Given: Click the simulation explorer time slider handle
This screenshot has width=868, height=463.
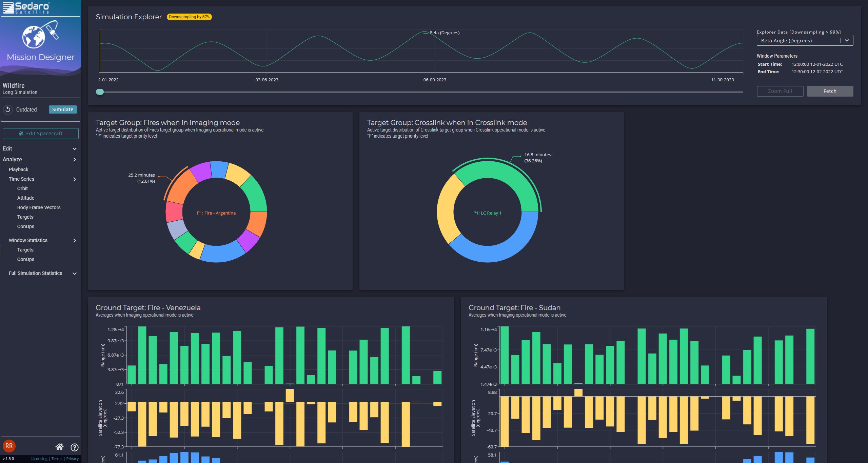Looking at the screenshot, I should coord(100,92).
